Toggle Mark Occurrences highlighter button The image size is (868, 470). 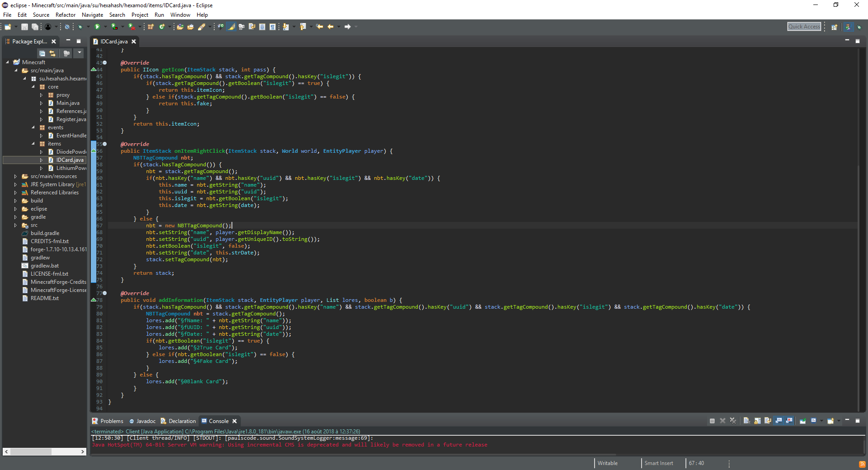231,27
